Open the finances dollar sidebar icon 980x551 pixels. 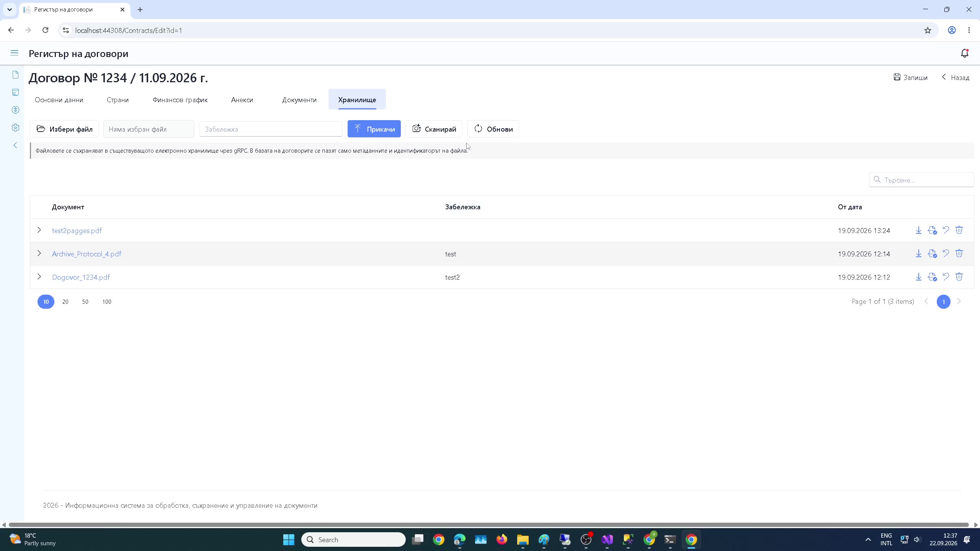pyautogui.click(x=15, y=110)
